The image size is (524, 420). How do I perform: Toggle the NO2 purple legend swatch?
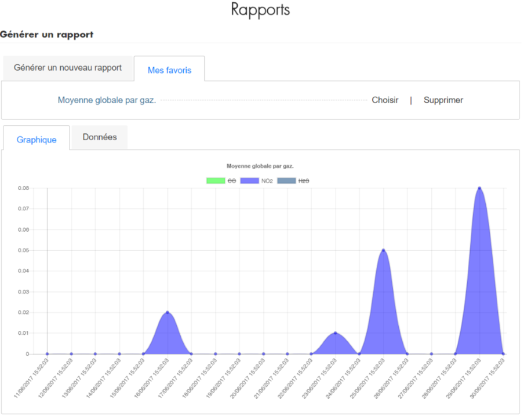point(250,181)
